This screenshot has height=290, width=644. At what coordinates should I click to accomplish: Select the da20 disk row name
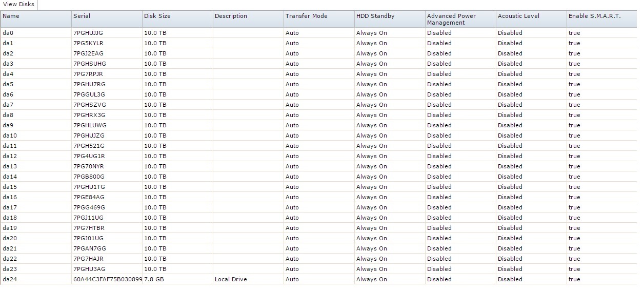click(x=10, y=238)
